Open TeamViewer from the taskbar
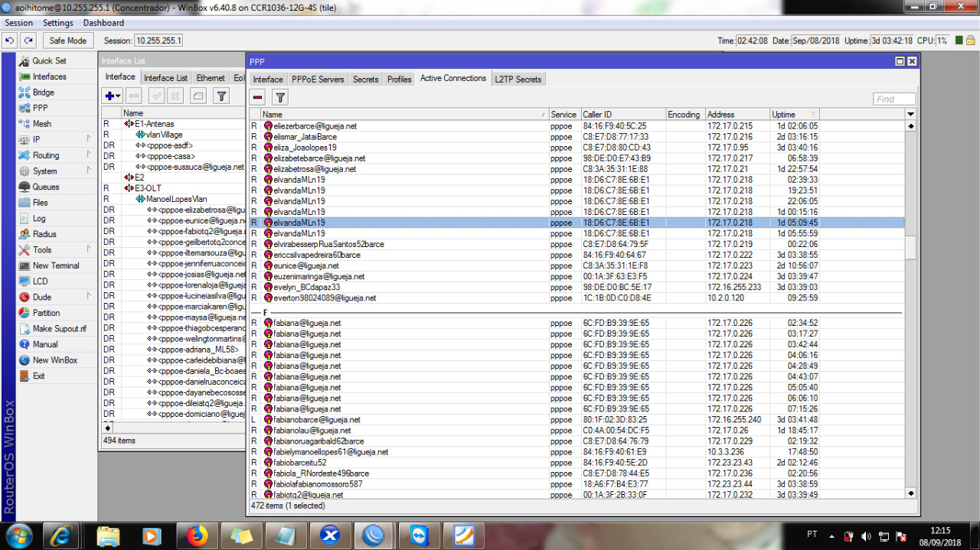The image size is (980, 550). click(420, 535)
